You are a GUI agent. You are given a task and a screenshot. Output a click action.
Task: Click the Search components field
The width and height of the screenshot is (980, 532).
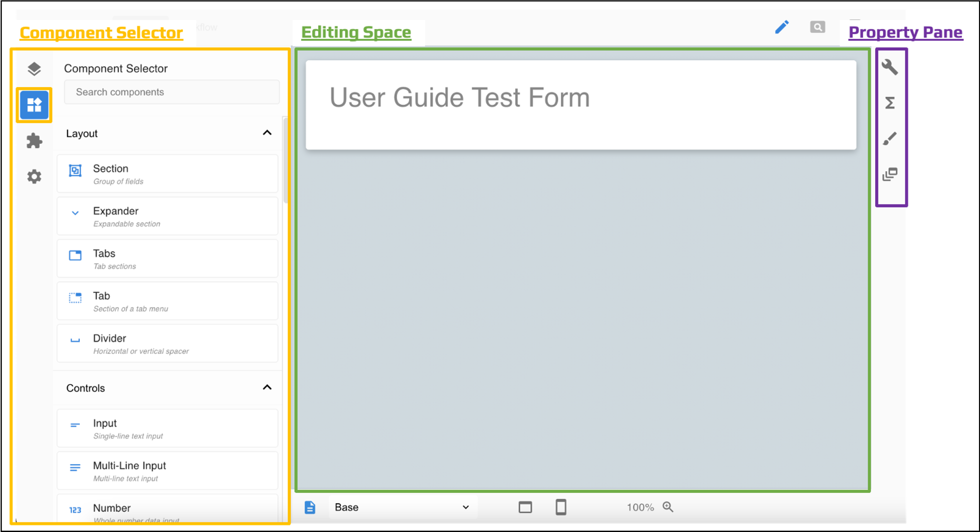pos(172,92)
